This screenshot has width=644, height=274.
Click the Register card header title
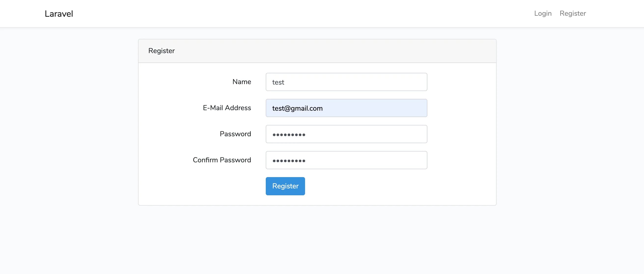(162, 51)
